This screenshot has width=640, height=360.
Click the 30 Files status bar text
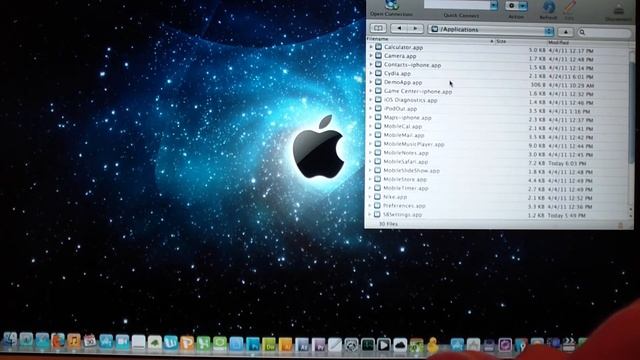(388, 224)
